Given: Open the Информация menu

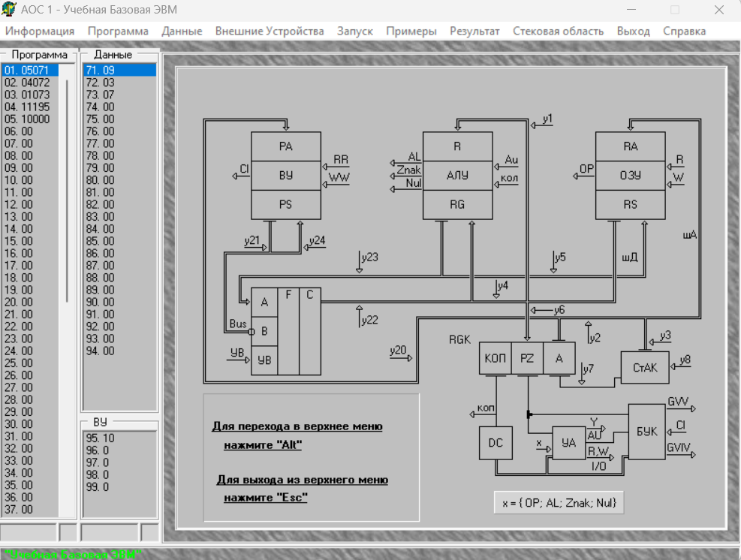Looking at the screenshot, I should [x=40, y=32].
